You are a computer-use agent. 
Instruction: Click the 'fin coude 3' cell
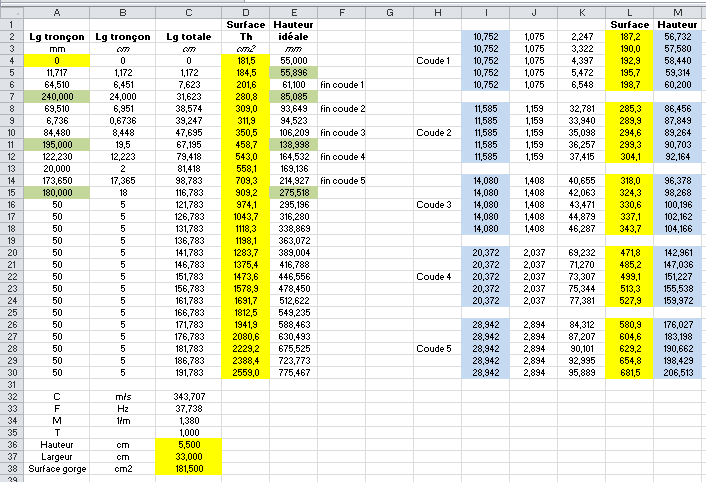pyautogui.click(x=341, y=132)
